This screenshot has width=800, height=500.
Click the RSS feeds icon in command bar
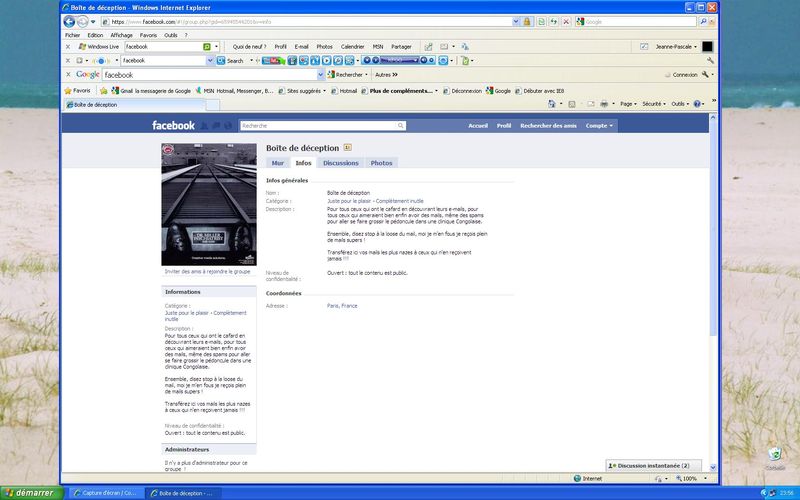572,104
